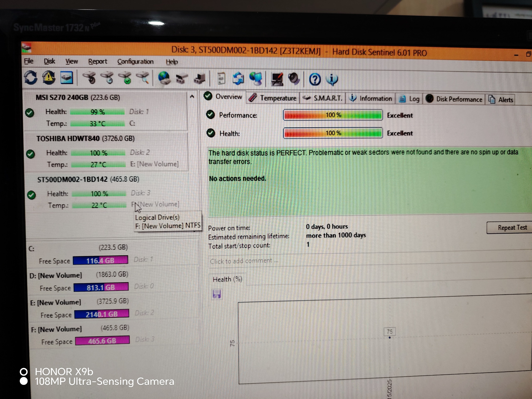Click the F: drive free space bar
This screenshot has height=399, width=532.
102,341
